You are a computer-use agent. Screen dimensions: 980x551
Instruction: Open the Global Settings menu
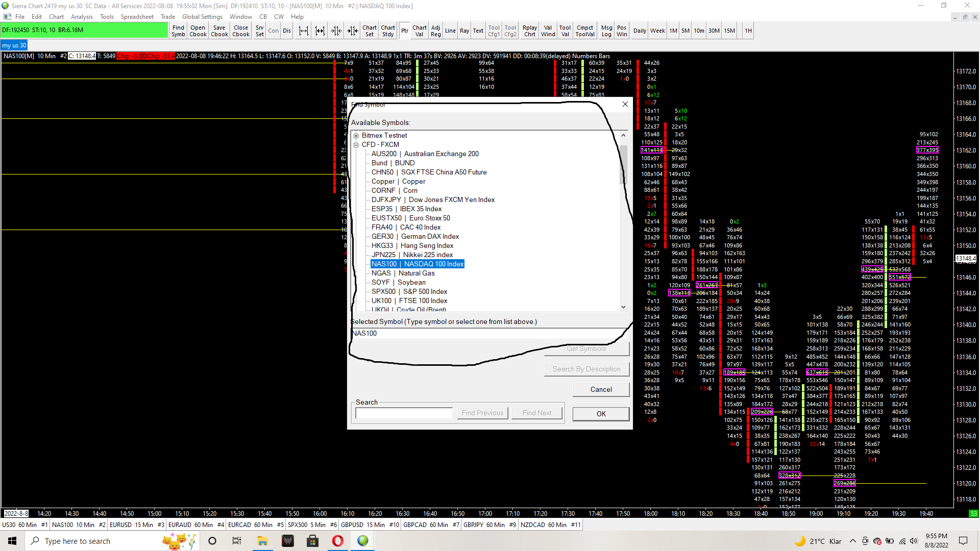(x=202, y=17)
